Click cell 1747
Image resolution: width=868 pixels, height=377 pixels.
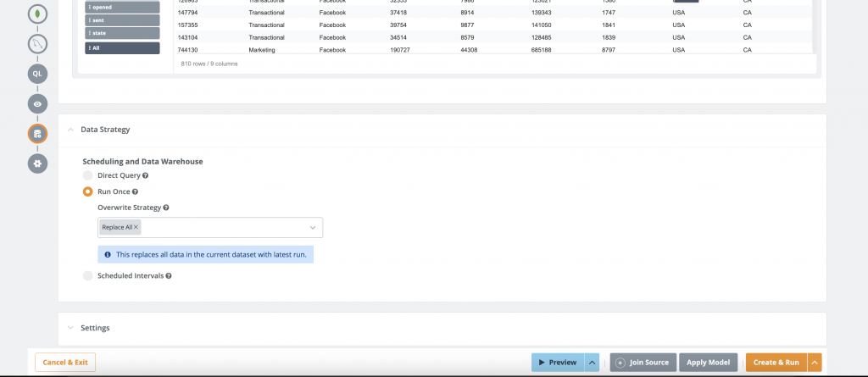[609, 13]
